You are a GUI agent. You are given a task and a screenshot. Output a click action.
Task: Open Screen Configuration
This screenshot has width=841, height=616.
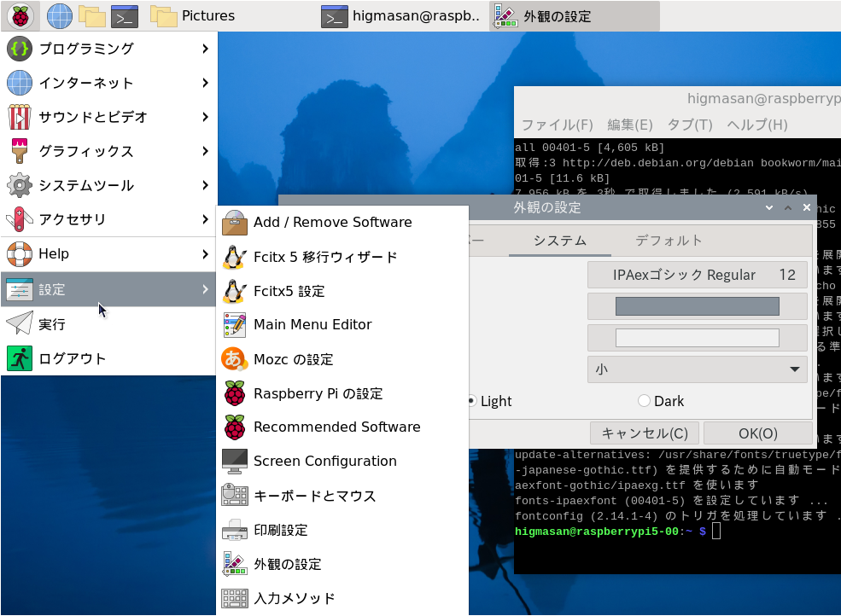coord(324,462)
